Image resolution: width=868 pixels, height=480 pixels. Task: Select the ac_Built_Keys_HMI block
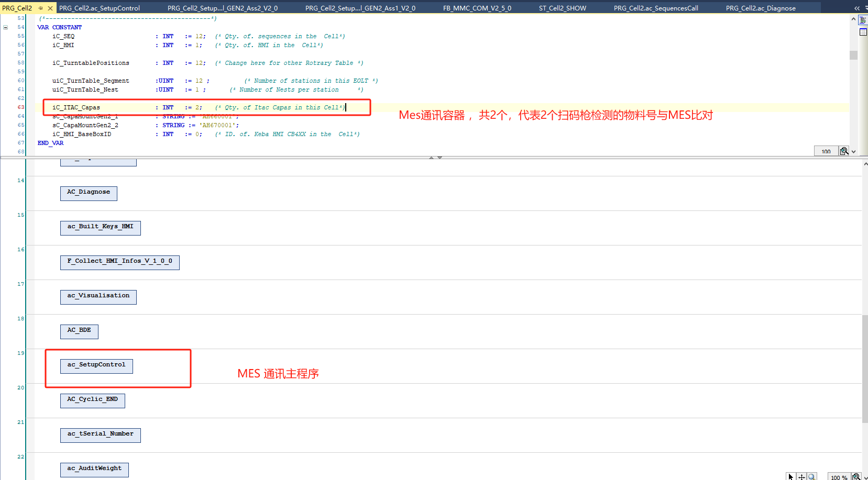click(100, 228)
